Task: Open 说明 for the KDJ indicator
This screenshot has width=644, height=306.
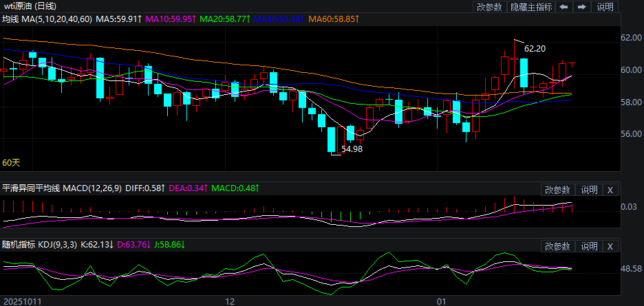Action: tap(589, 246)
